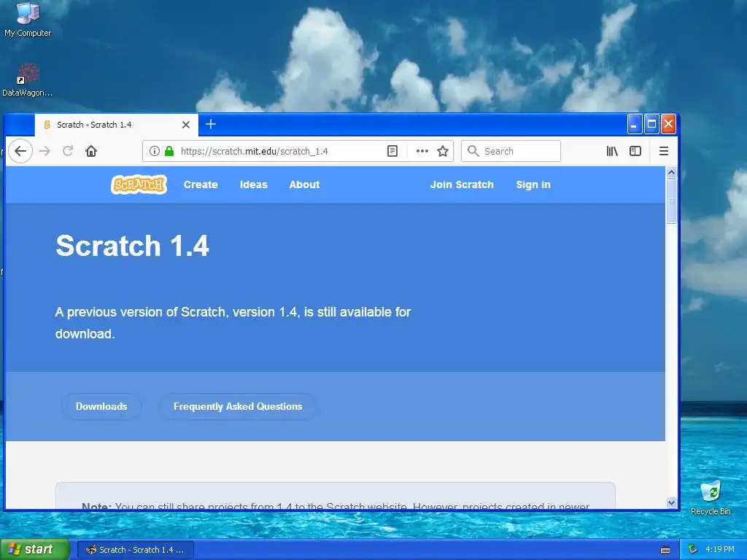Select the Scratch - Scratch 1.4 tab

pos(116,125)
